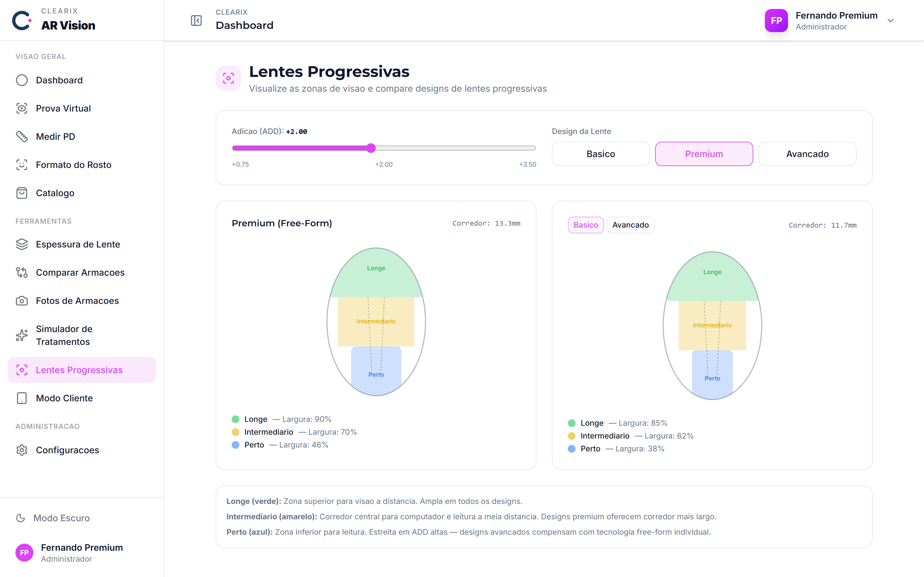Open Formato do Rosto face-scan icon
Screen dimensions: 924x577
point(22,165)
